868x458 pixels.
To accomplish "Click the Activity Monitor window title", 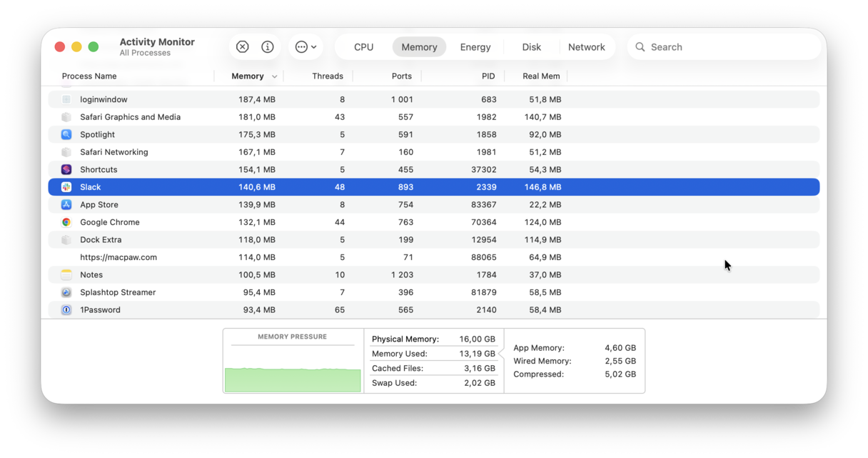I will pos(157,42).
